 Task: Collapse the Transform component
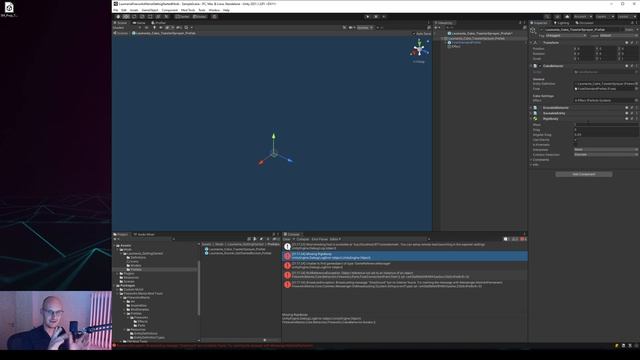pyautogui.click(x=531, y=42)
